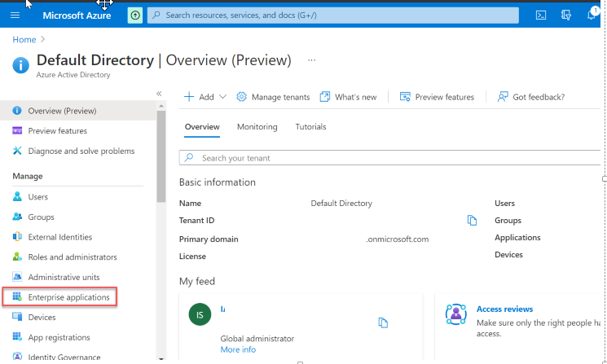Open the notifications bell
Viewport: 607px width, 364px height.
click(592, 15)
